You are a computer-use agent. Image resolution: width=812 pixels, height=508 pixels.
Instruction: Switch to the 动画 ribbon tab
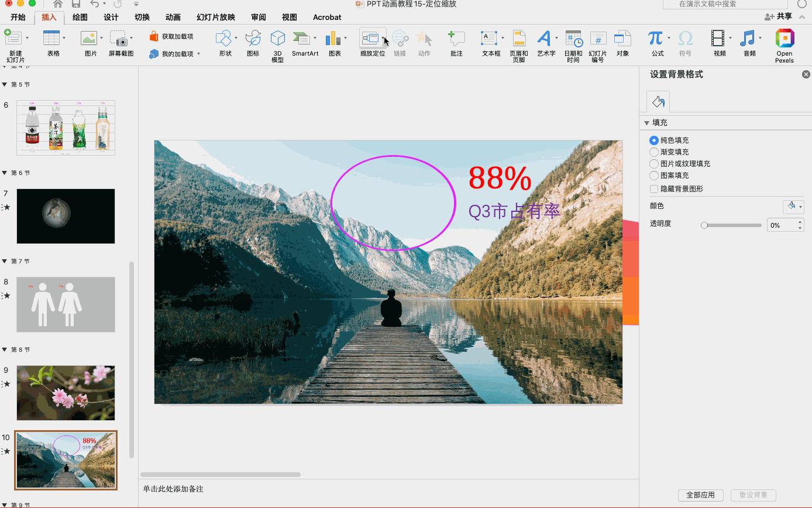pyautogui.click(x=173, y=17)
